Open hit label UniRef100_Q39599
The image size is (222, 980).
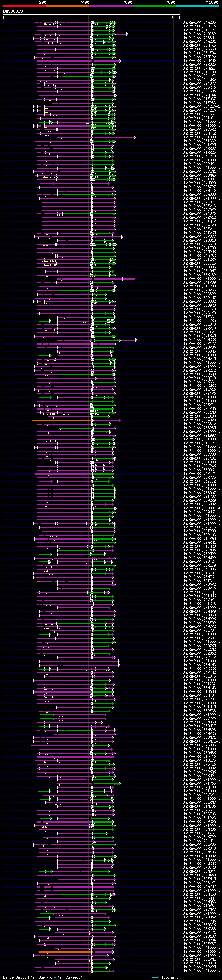tap(199, 554)
